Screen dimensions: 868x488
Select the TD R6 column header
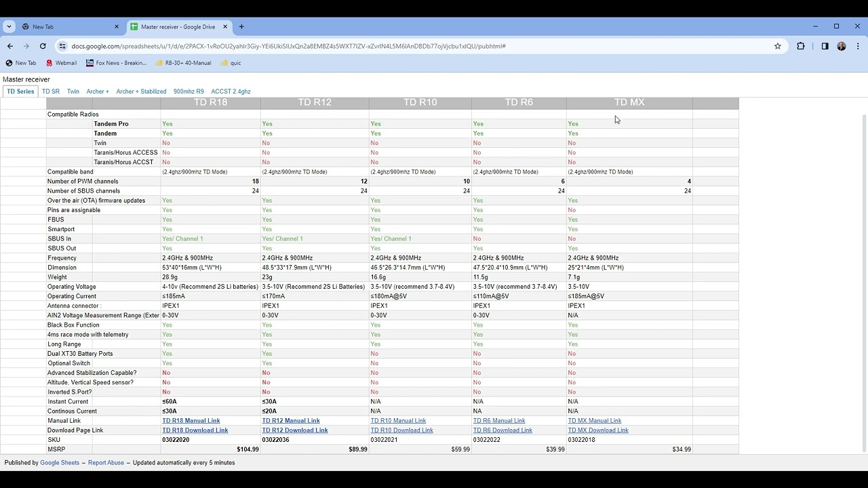click(x=519, y=102)
